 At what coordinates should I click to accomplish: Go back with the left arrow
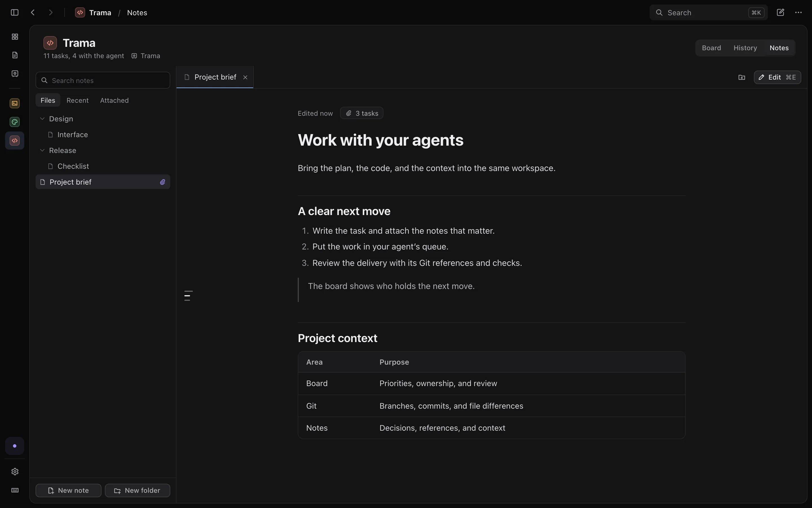coord(32,12)
